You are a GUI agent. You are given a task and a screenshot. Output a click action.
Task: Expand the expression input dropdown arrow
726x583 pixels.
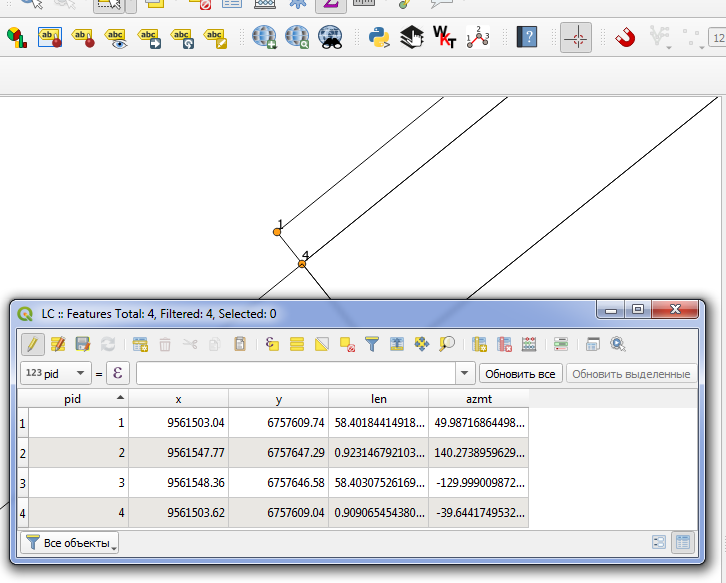[x=464, y=373]
